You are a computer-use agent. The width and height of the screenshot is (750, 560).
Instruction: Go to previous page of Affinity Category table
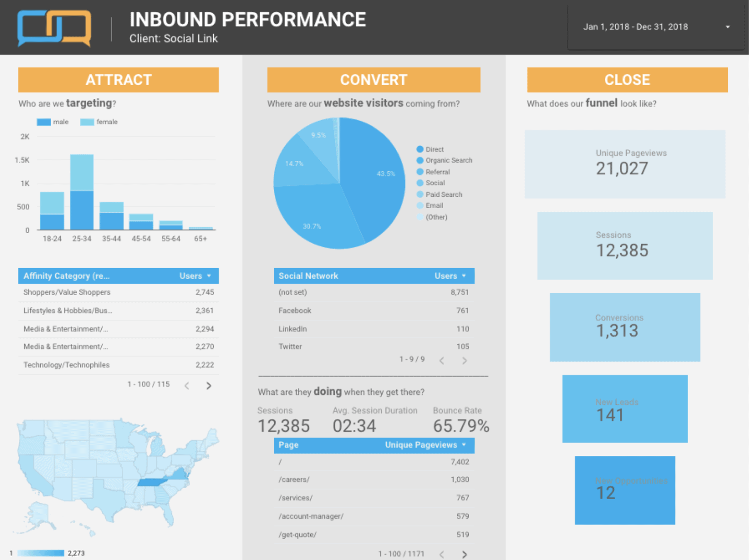pyautogui.click(x=187, y=385)
